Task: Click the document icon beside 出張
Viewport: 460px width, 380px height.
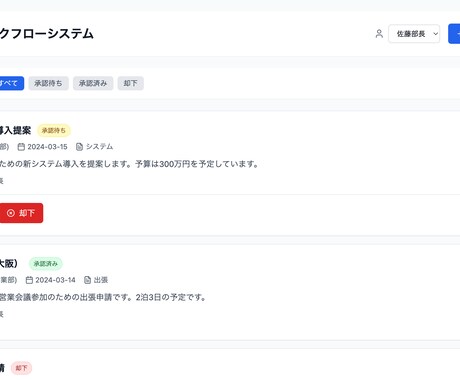Action: pyautogui.click(x=87, y=280)
